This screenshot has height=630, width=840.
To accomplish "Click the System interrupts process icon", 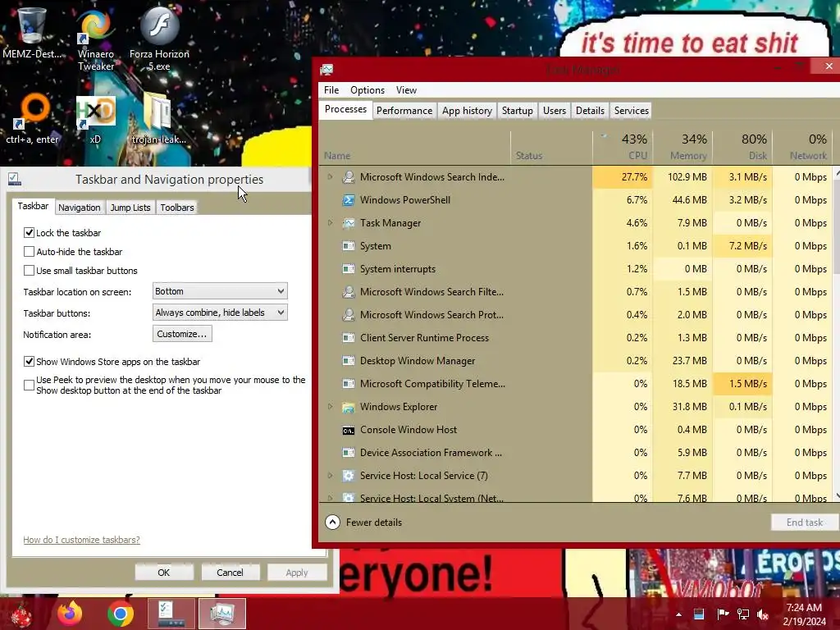I will click(348, 269).
